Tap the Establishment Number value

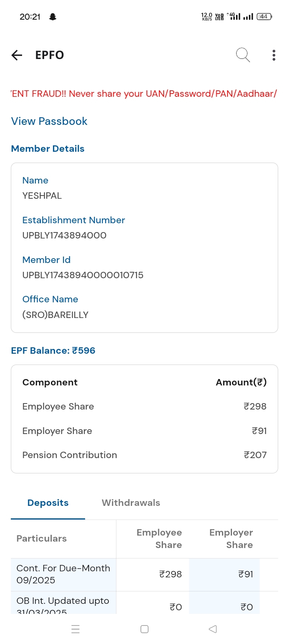pyautogui.click(x=64, y=235)
